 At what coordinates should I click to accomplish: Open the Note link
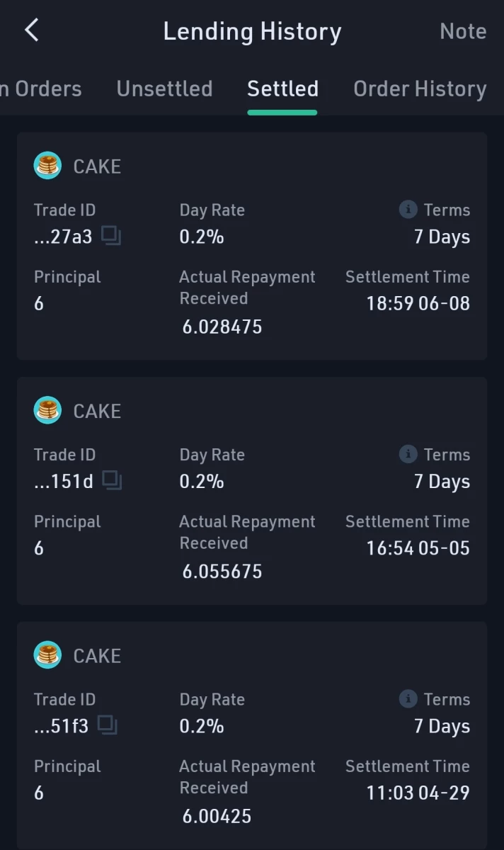point(463,31)
